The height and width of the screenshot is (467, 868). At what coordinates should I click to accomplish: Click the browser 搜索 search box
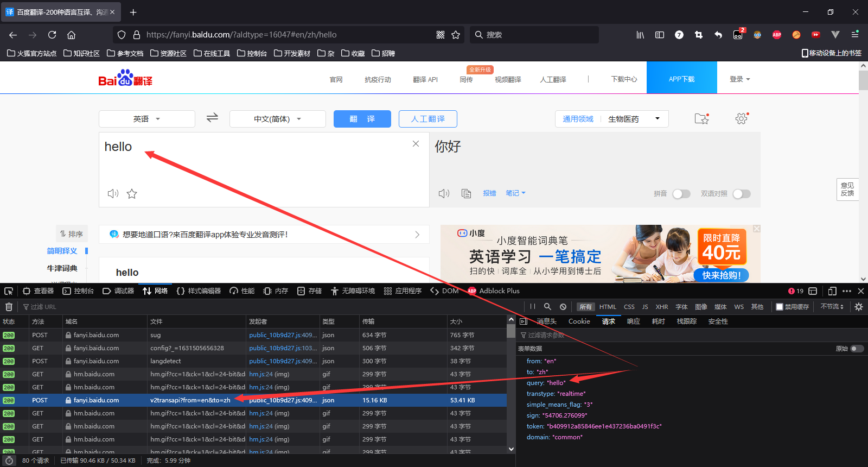534,35
